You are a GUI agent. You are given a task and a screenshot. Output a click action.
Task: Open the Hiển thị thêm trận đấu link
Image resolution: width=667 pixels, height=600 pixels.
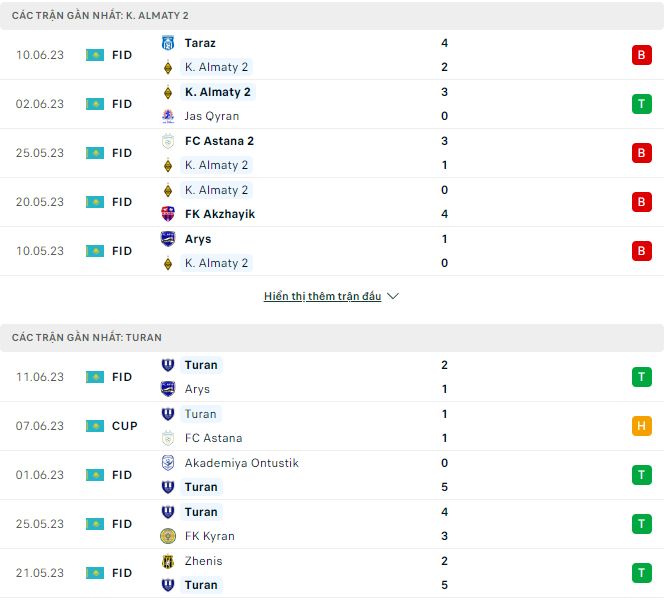pos(322,297)
